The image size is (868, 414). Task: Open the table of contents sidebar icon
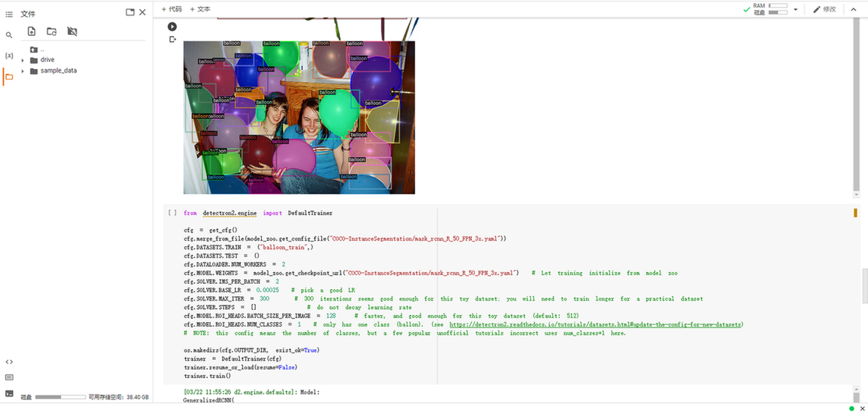click(9, 15)
